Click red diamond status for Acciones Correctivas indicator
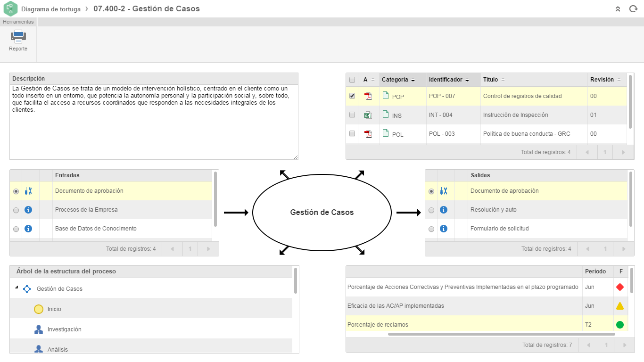This screenshot has height=362, width=644. pyautogui.click(x=620, y=287)
